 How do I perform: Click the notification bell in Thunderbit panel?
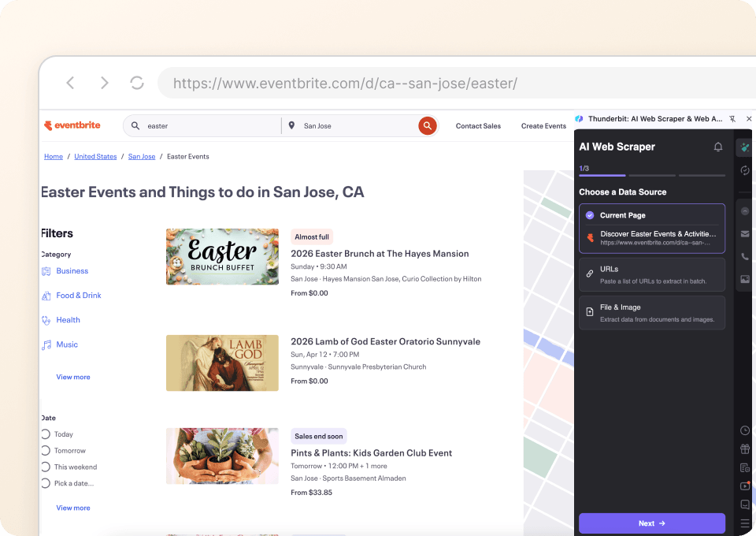pyautogui.click(x=717, y=147)
